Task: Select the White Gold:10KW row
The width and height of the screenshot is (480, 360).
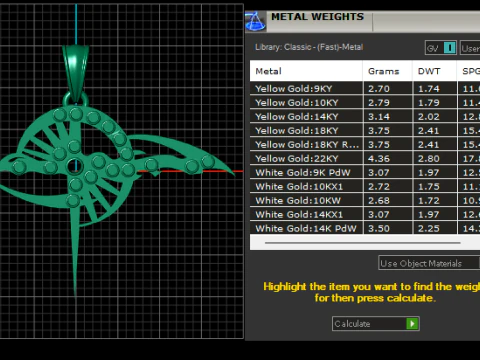Action: click(x=365, y=201)
